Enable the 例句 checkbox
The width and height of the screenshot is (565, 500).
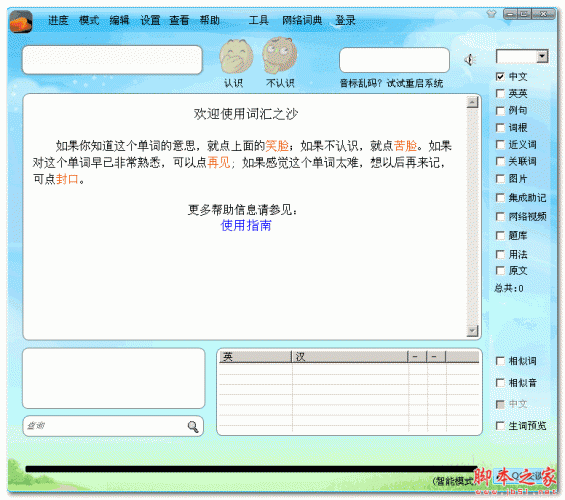coord(500,111)
